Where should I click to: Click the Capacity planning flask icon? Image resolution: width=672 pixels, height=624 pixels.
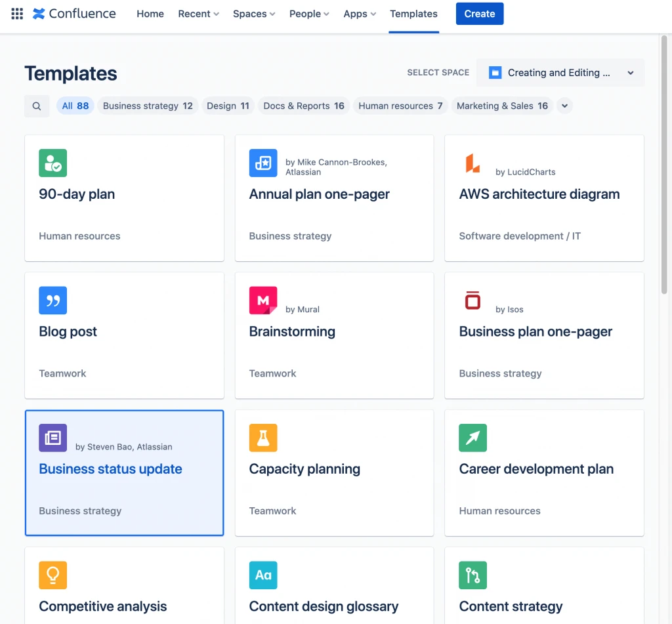(263, 438)
